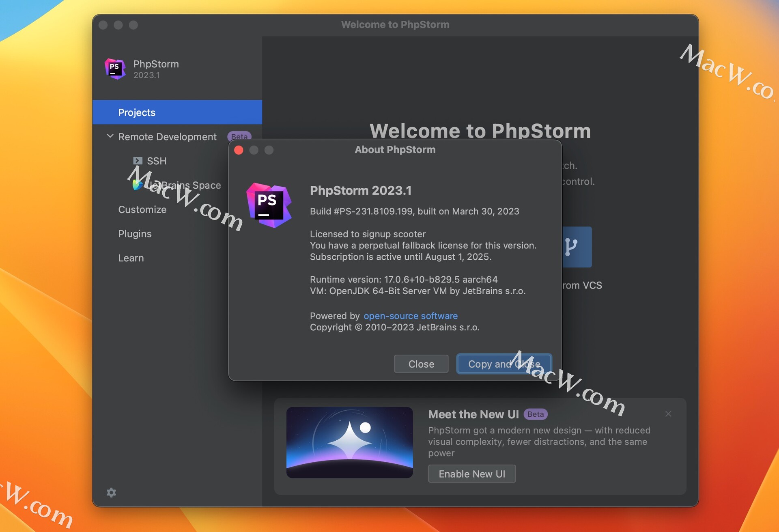Click the 2023.1 version label in sidebar
The width and height of the screenshot is (779, 532).
(146, 75)
